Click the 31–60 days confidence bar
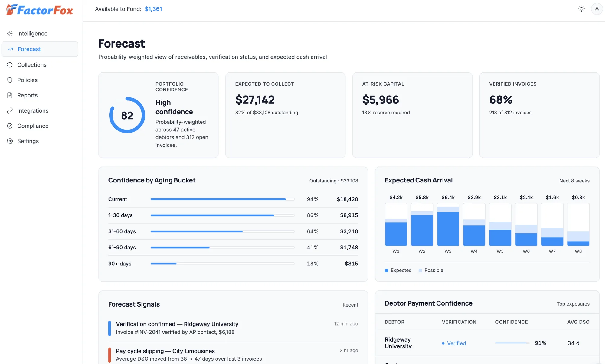This screenshot has width=605, height=364. click(223, 231)
